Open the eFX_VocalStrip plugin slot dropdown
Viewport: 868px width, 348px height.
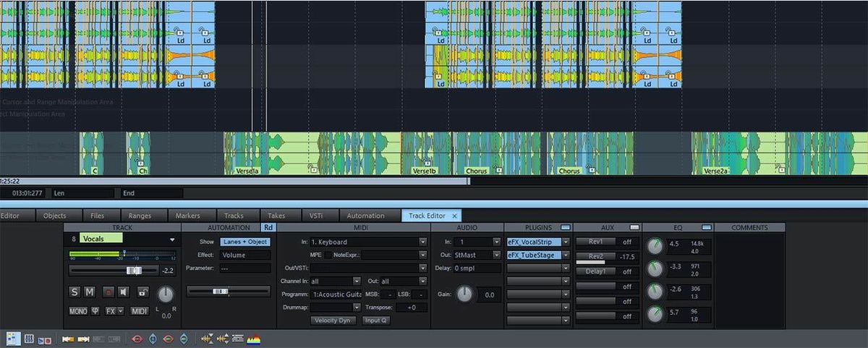pos(566,242)
